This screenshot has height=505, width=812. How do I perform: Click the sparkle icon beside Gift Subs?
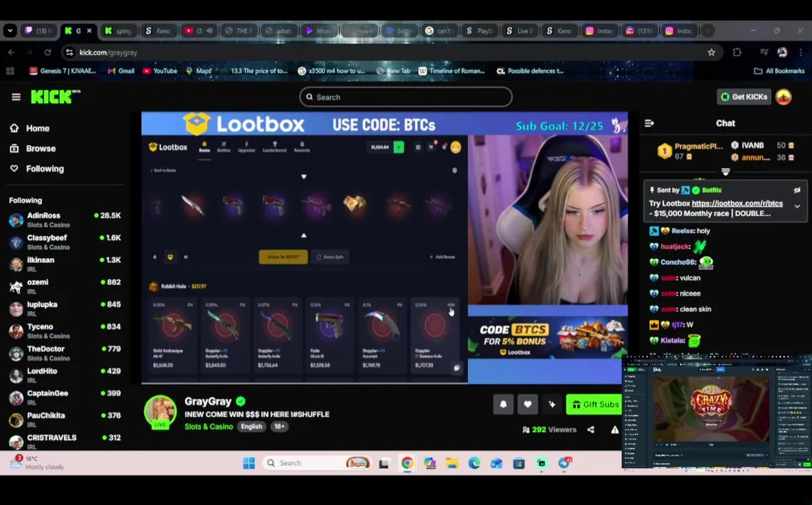[552, 404]
